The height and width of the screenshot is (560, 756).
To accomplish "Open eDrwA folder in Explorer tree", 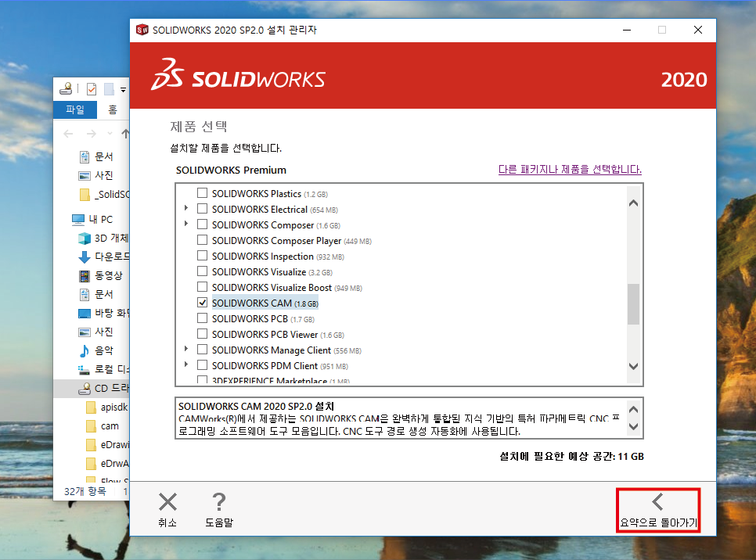I will (107, 464).
